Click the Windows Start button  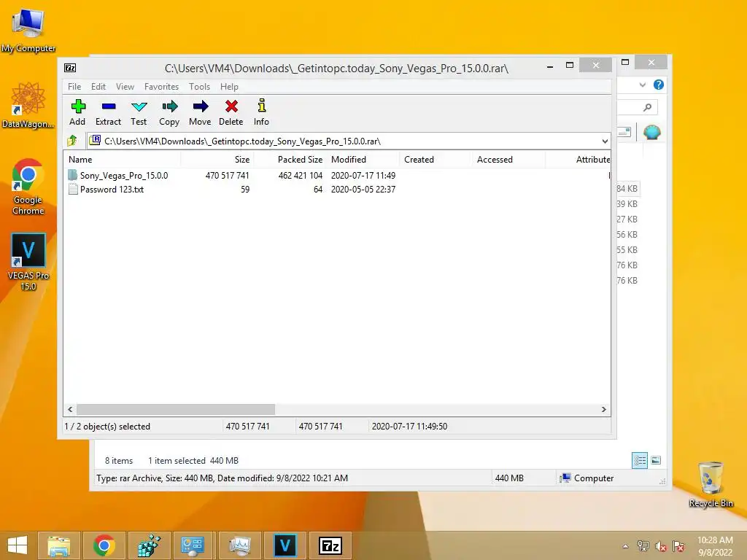click(18, 545)
